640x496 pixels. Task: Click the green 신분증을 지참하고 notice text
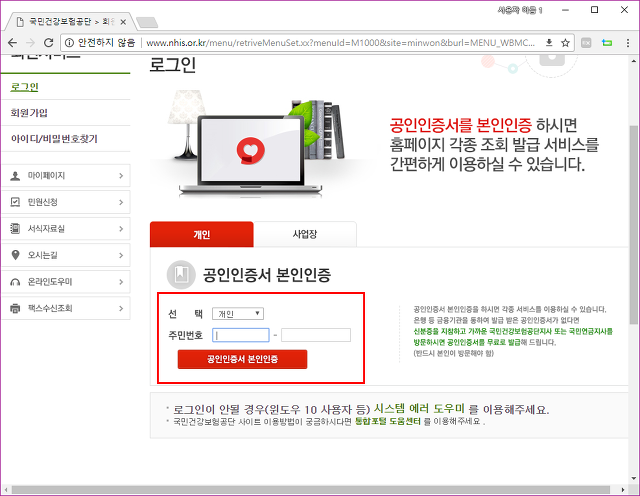click(513, 336)
